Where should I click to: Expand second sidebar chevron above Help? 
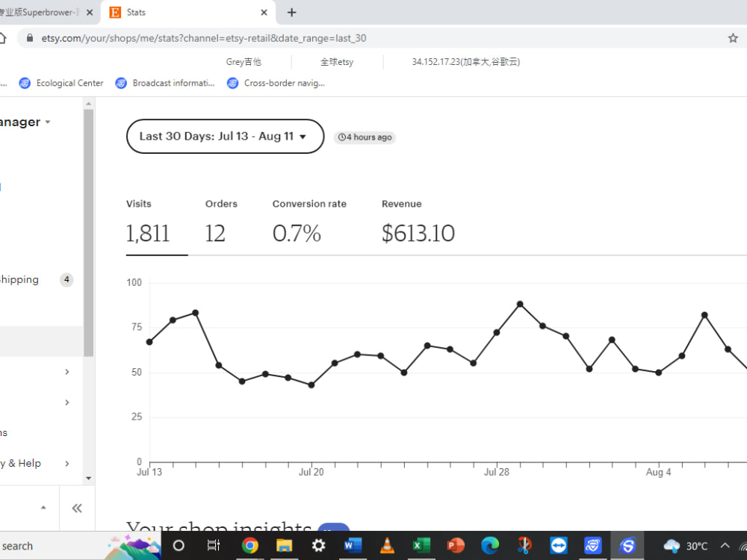click(67, 402)
